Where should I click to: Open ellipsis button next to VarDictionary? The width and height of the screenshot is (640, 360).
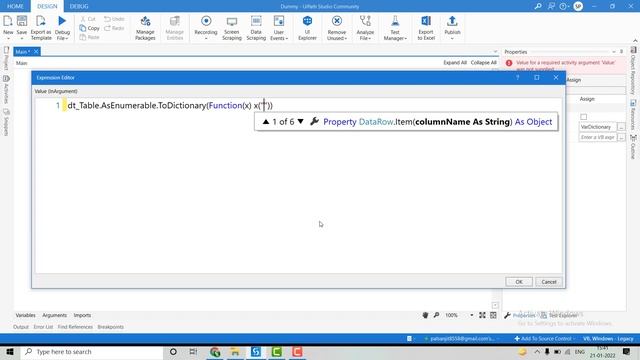pos(621,127)
